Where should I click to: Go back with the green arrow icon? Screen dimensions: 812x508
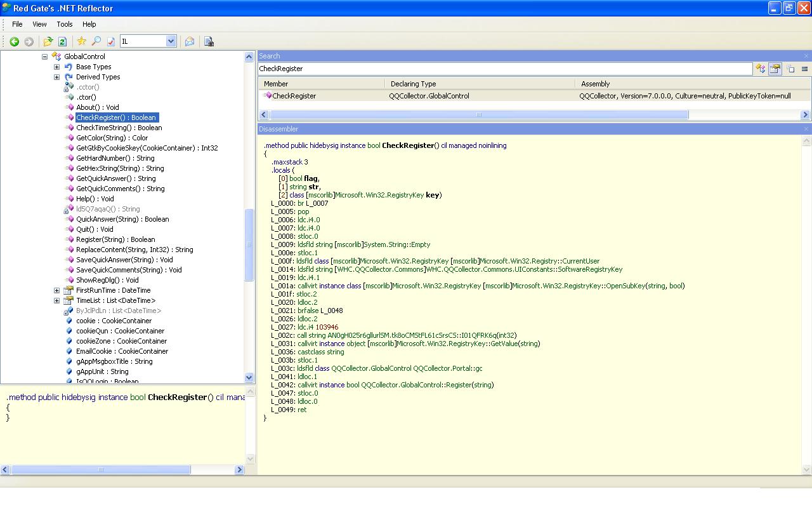point(14,41)
